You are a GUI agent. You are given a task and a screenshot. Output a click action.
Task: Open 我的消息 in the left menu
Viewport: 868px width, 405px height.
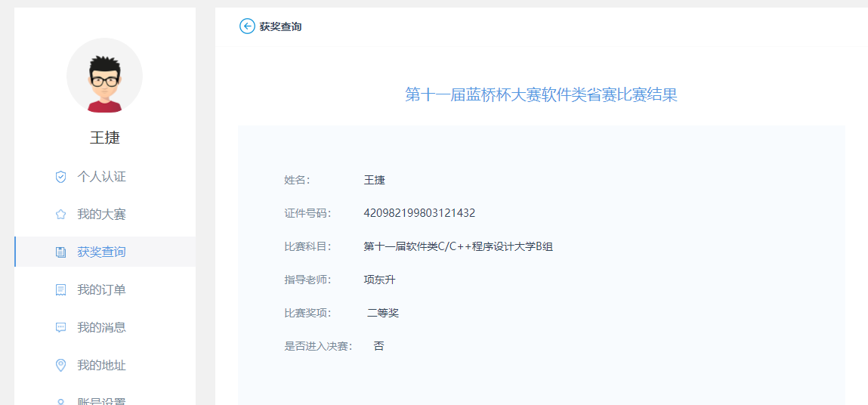click(101, 328)
